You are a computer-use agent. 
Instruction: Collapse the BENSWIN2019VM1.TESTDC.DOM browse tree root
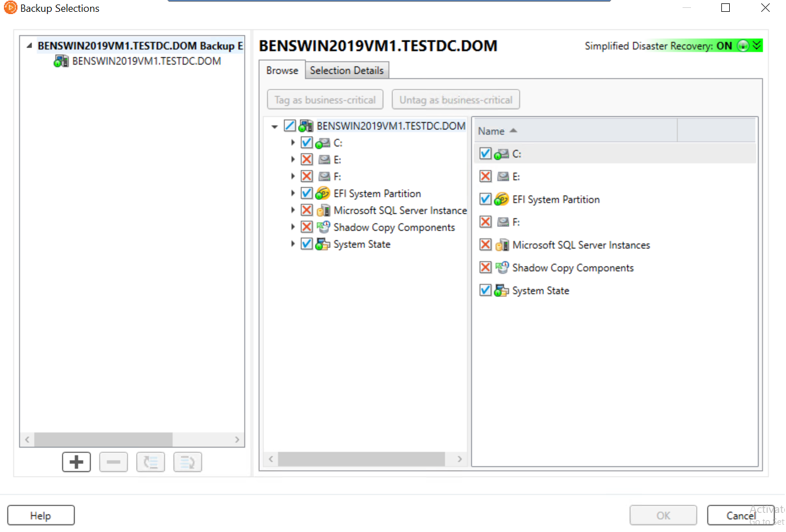[274, 127]
